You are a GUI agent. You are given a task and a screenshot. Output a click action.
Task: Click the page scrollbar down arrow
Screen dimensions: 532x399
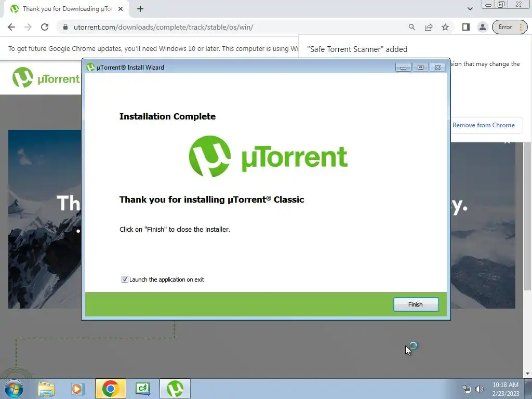coord(528,374)
